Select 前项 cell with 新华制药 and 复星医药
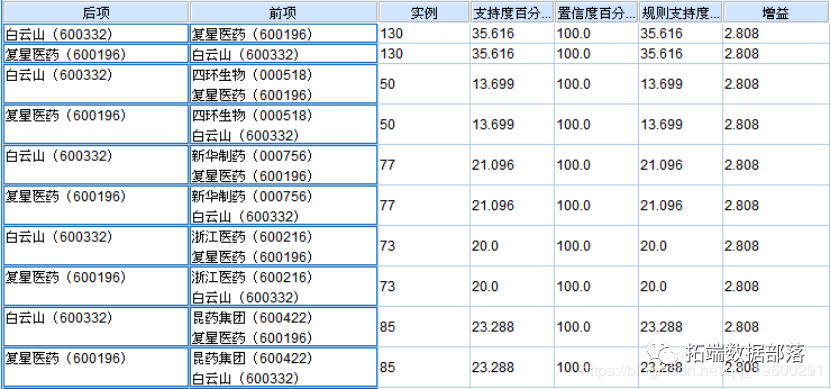Image resolution: width=831 pixels, height=389 pixels. [284, 165]
